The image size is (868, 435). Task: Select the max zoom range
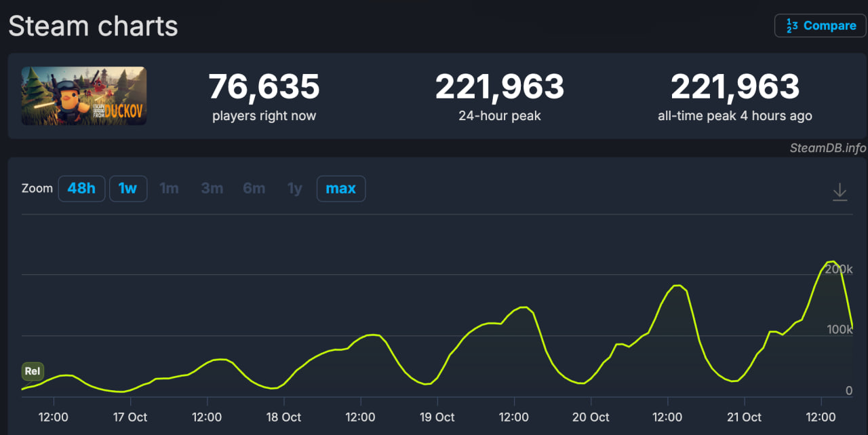tap(340, 189)
